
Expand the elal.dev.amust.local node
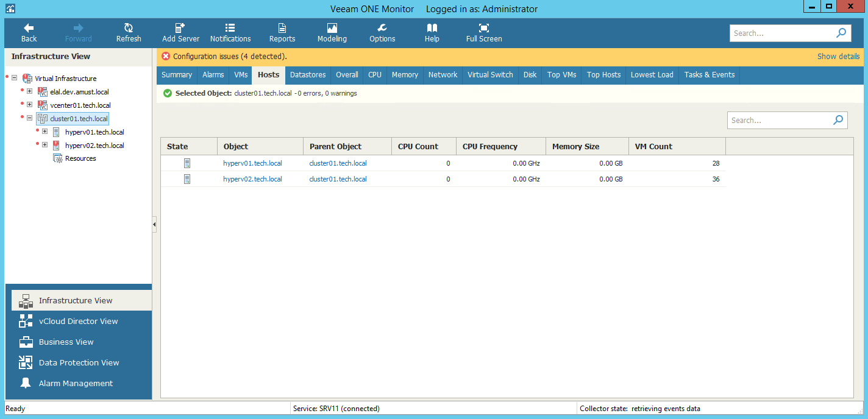point(29,92)
